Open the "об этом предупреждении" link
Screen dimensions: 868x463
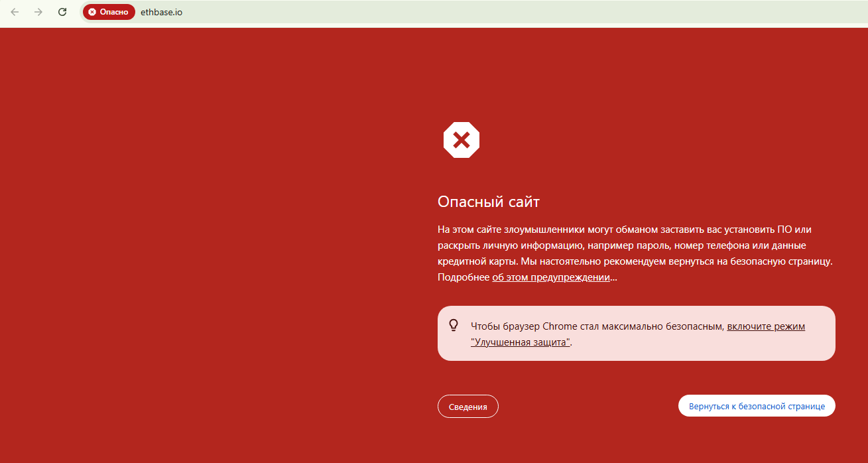(x=550, y=277)
